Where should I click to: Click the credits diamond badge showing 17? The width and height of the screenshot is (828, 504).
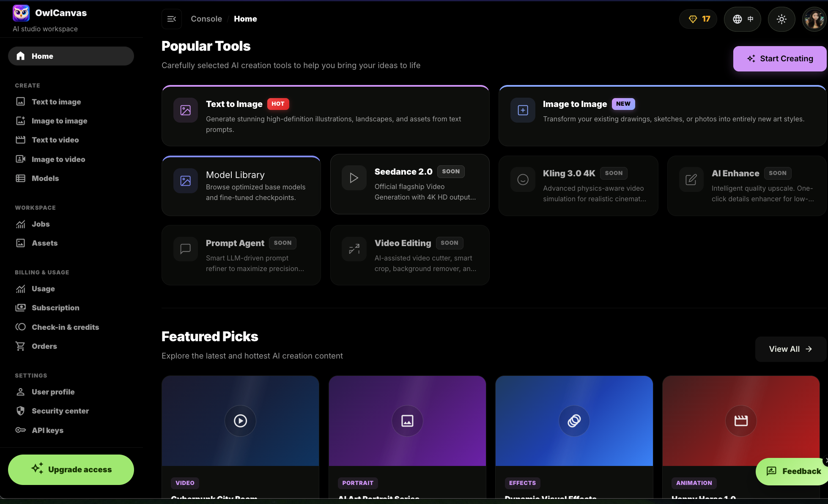click(698, 19)
